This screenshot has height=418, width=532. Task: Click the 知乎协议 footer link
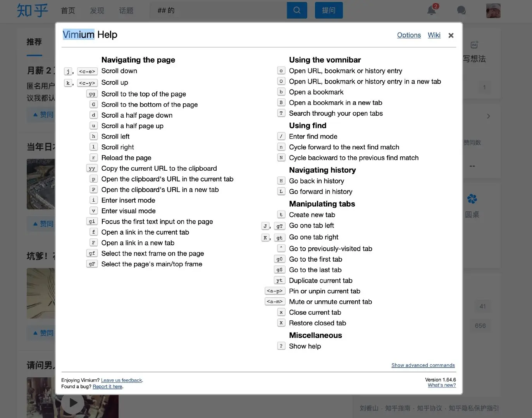click(x=429, y=408)
